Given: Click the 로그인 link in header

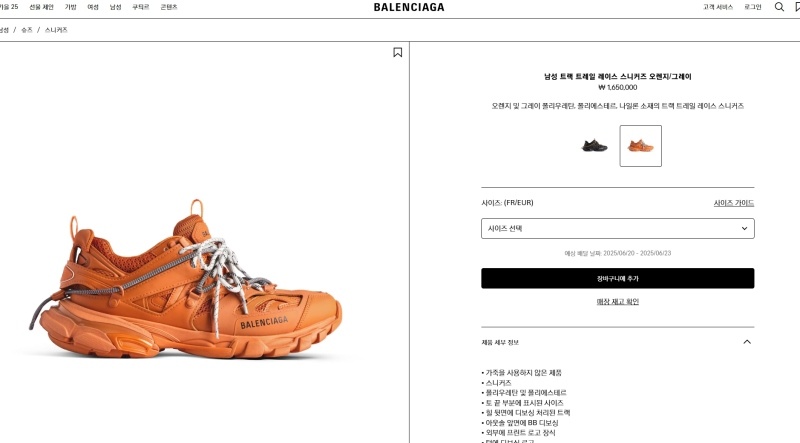Looking at the screenshot, I should 753,7.
